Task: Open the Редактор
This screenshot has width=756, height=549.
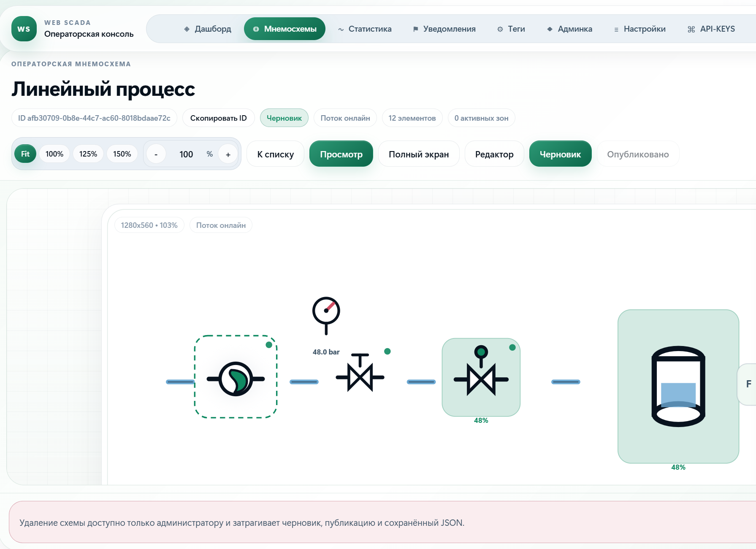Action: tap(494, 154)
